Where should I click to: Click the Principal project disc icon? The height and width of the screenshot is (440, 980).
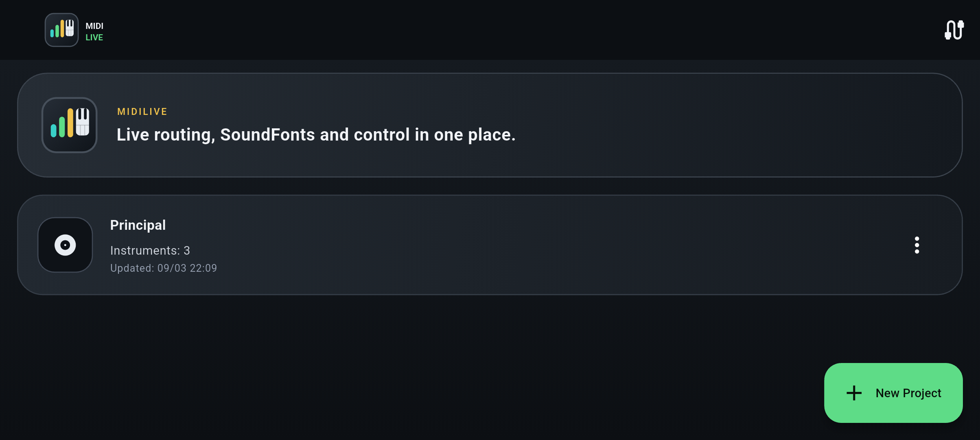pos(65,245)
